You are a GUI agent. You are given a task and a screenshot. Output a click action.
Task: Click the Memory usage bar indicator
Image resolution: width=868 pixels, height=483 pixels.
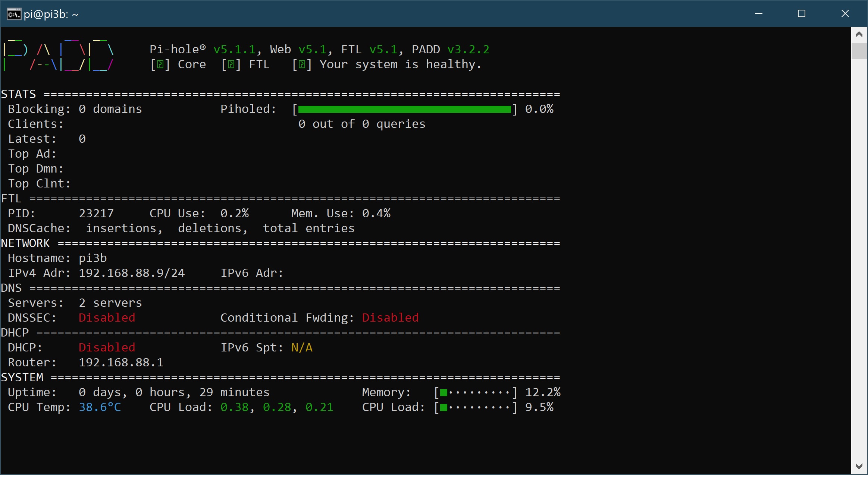tap(475, 392)
